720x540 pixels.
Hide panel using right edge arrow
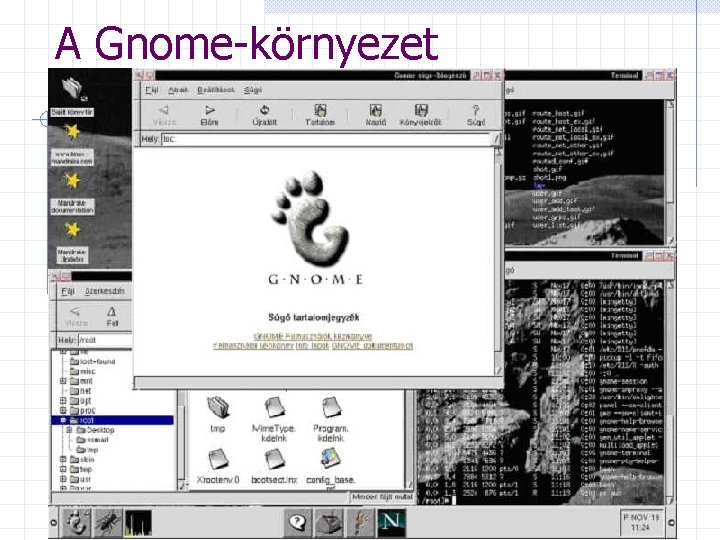tap(670, 523)
